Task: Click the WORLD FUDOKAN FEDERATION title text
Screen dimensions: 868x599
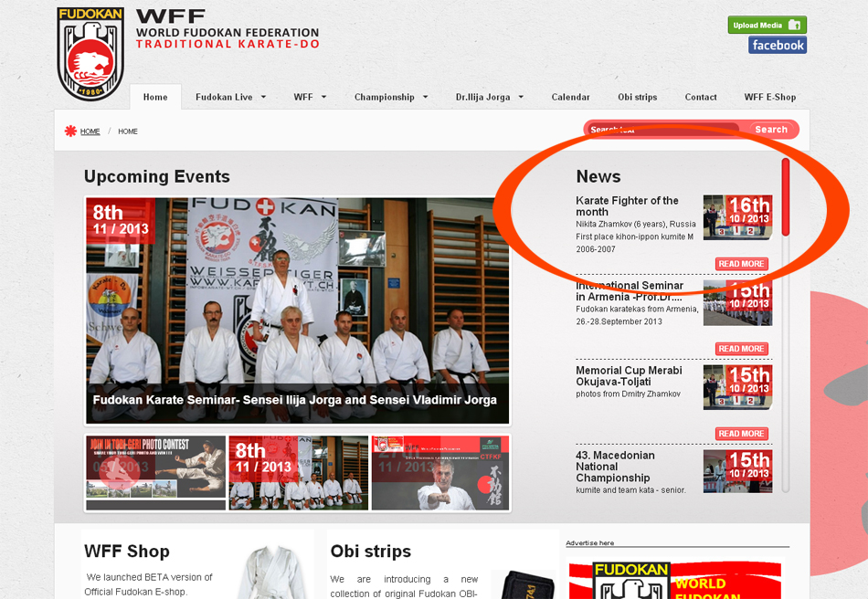Action: (228, 33)
